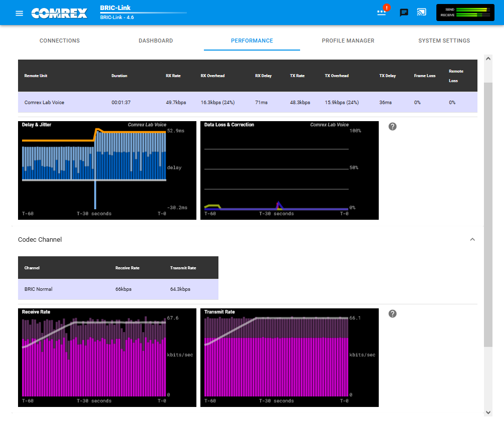Click the Comrex logo
Image resolution: width=504 pixels, height=437 pixels.
click(59, 13)
